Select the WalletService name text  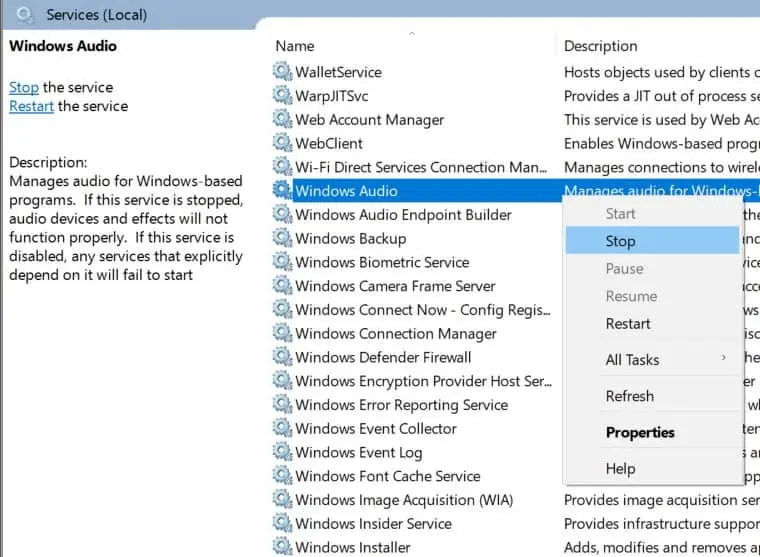click(x=338, y=72)
